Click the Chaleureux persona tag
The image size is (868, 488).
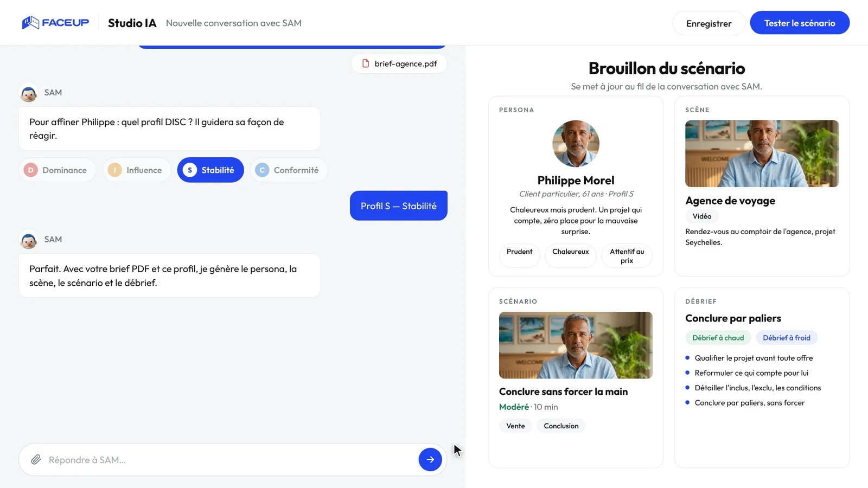coord(570,255)
